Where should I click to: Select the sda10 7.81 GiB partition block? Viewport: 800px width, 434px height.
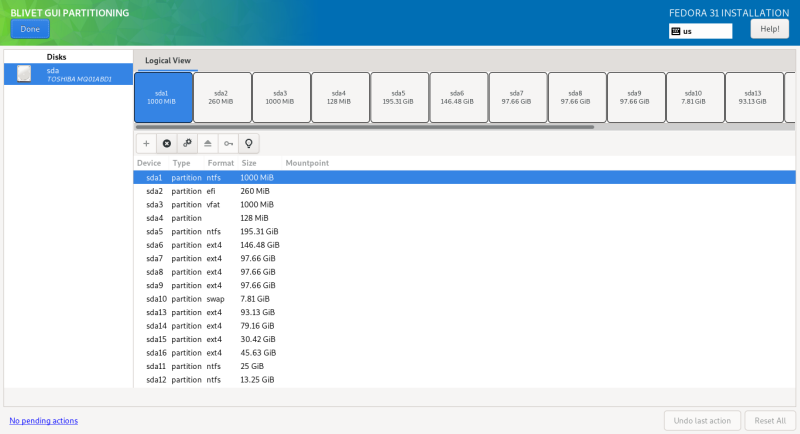pos(692,97)
